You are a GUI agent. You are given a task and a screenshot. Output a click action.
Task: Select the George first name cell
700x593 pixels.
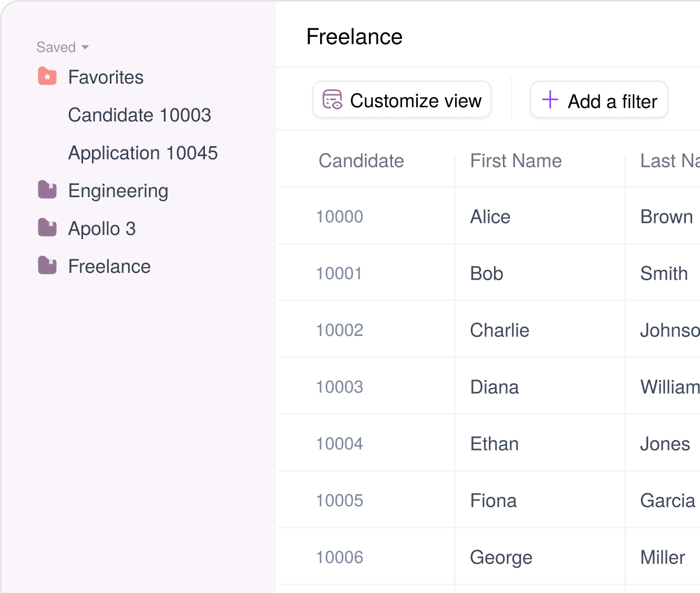coord(501,557)
